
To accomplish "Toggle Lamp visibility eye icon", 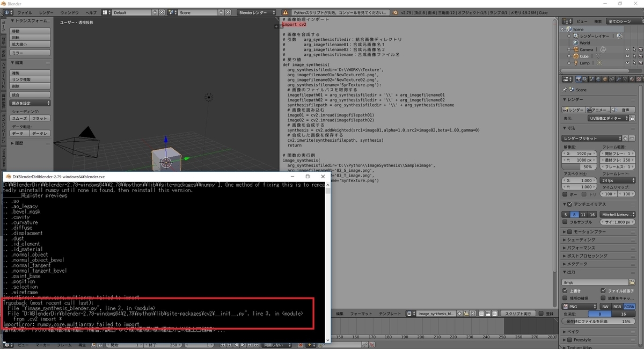I will [627, 63].
